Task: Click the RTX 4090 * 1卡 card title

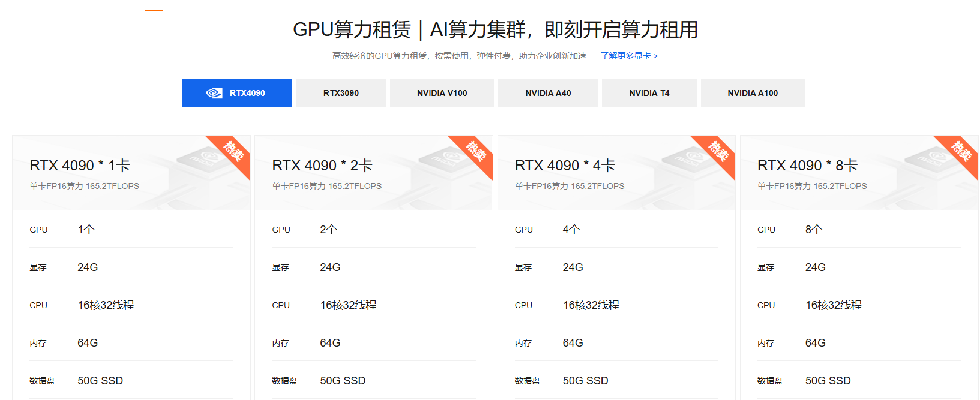Action: 80,166
